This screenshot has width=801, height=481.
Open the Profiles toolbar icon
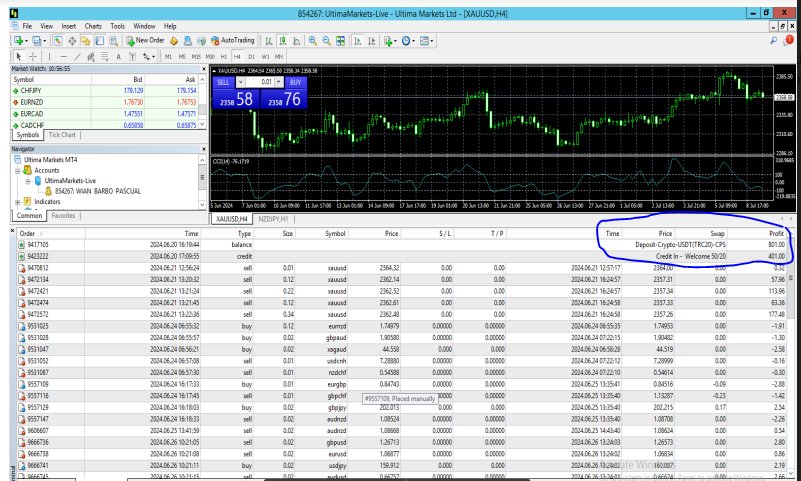click(x=36, y=41)
